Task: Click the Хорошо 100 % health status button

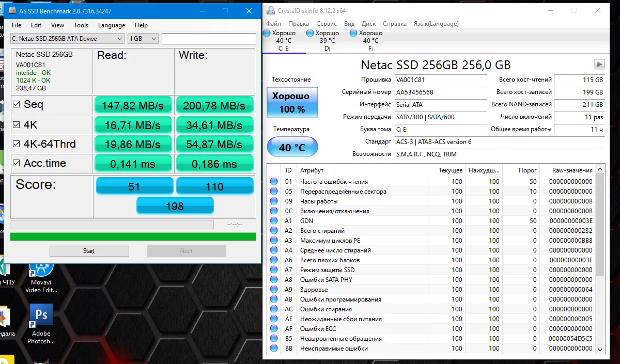Action: point(292,103)
